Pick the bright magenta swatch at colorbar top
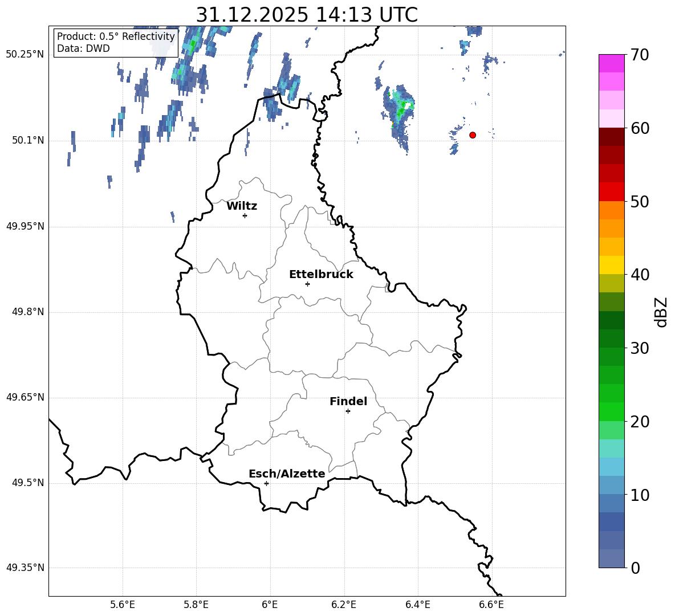675x616 pixels. pyautogui.click(x=612, y=63)
